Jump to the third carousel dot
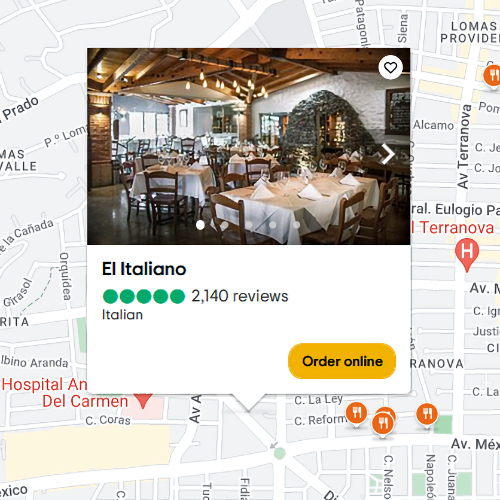This screenshot has width=500, height=500. click(x=249, y=225)
